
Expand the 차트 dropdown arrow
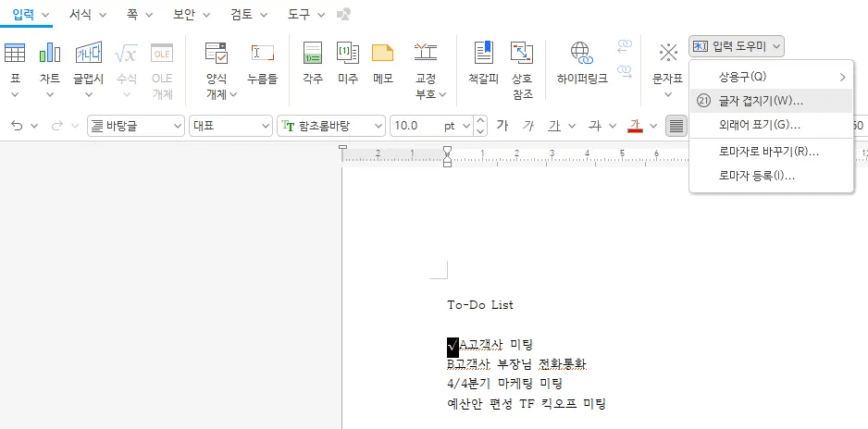click(50, 94)
